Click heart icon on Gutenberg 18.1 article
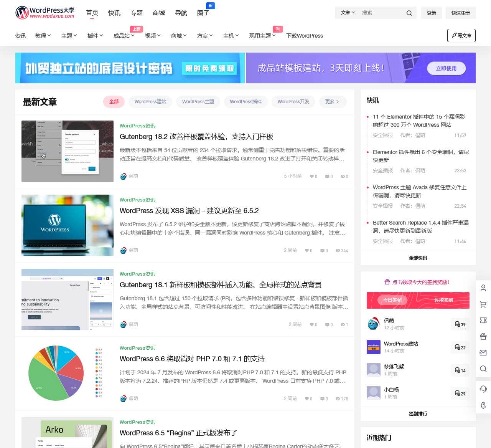This screenshot has width=491, height=448. (312, 325)
